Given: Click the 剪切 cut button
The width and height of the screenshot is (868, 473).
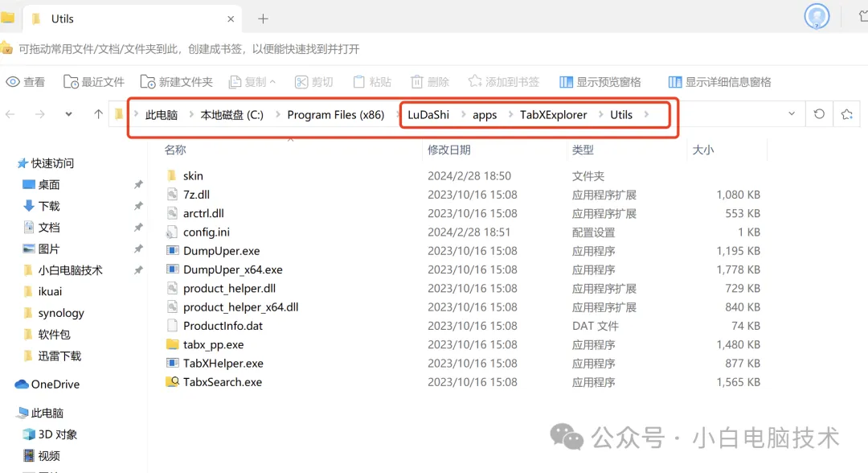Looking at the screenshot, I should (314, 82).
